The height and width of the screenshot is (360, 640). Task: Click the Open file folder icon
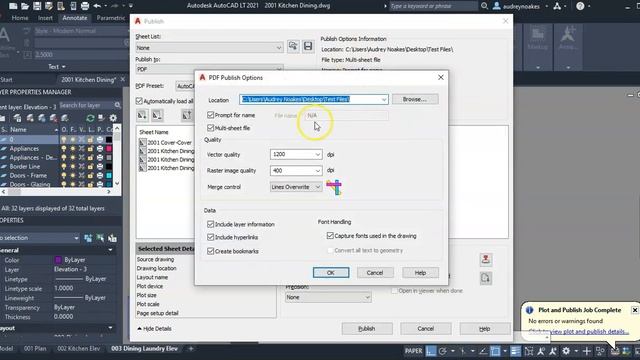pyautogui.click(x=24, y=6)
